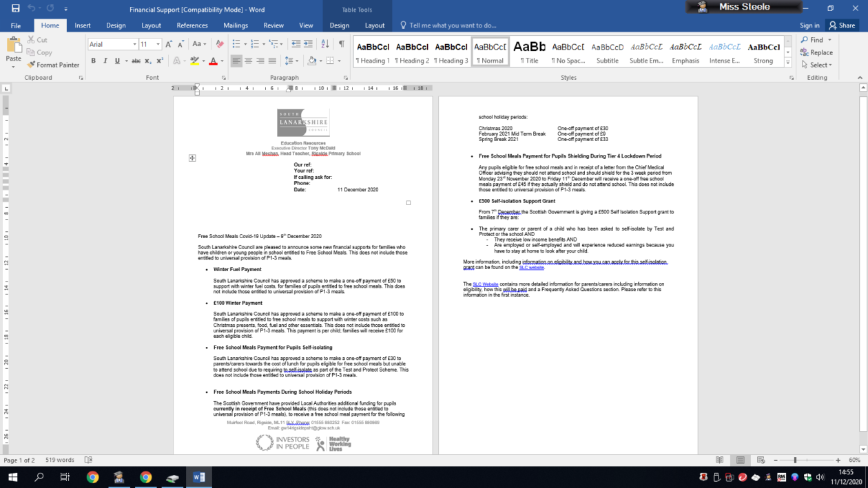This screenshot has height=488, width=868.
Task: Toggle Italic formatting
Action: [x=105, y=61]
